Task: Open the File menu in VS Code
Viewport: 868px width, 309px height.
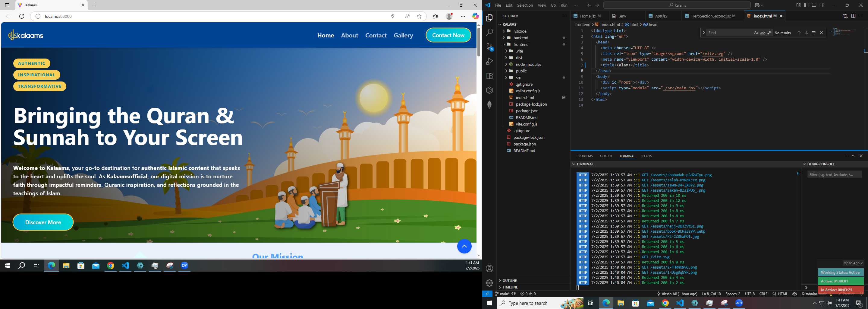Action: point(498,5)
